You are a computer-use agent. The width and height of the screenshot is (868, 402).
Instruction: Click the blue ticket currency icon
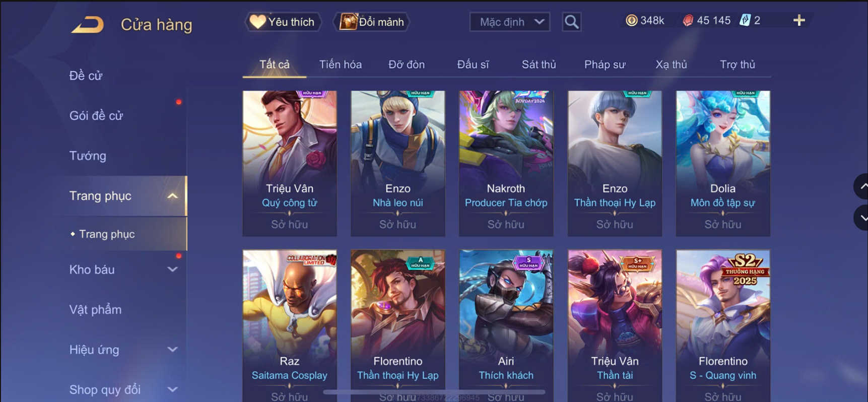(x=745, y=20)
